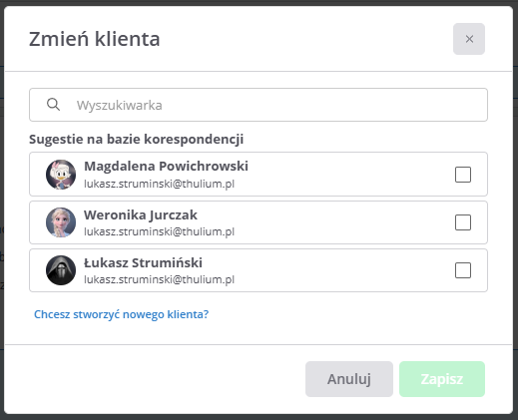518x420 pixels.
Task: Click Magdalena Powichrowski's duck avatar
Action: click(x=61, y=175)
